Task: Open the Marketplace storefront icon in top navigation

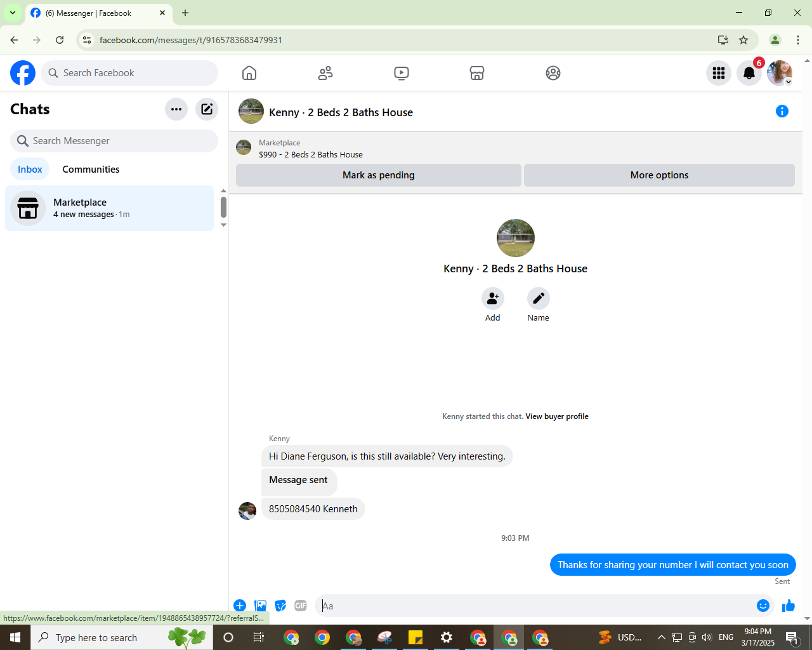Action: tap(477, 73)
